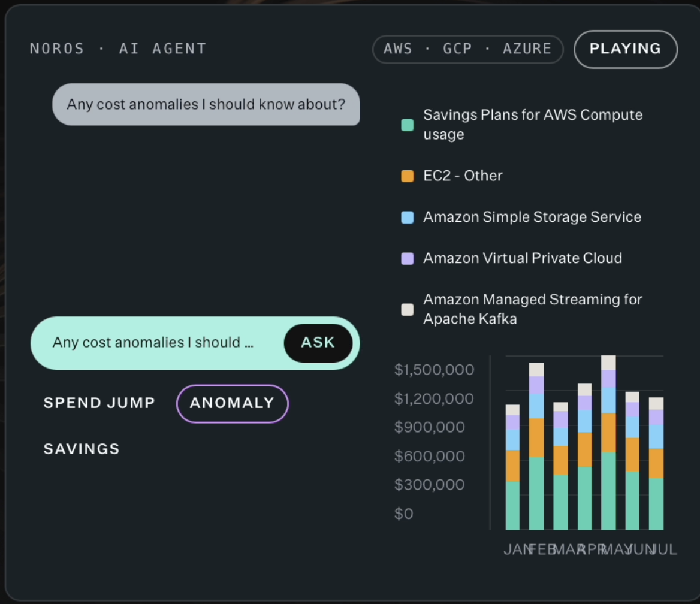
Task: Choose the SAVINGS prompt option
Action: click(x=82, y=449)
